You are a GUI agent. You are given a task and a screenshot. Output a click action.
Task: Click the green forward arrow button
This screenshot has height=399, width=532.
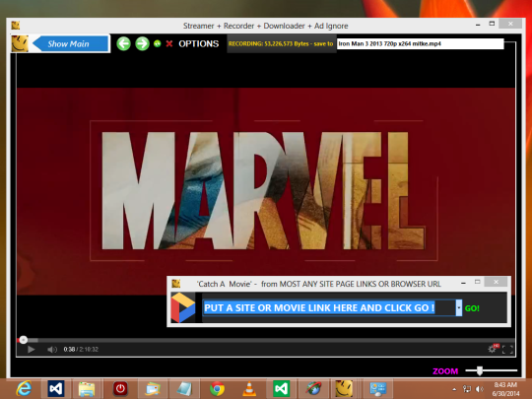coord(142,43)
